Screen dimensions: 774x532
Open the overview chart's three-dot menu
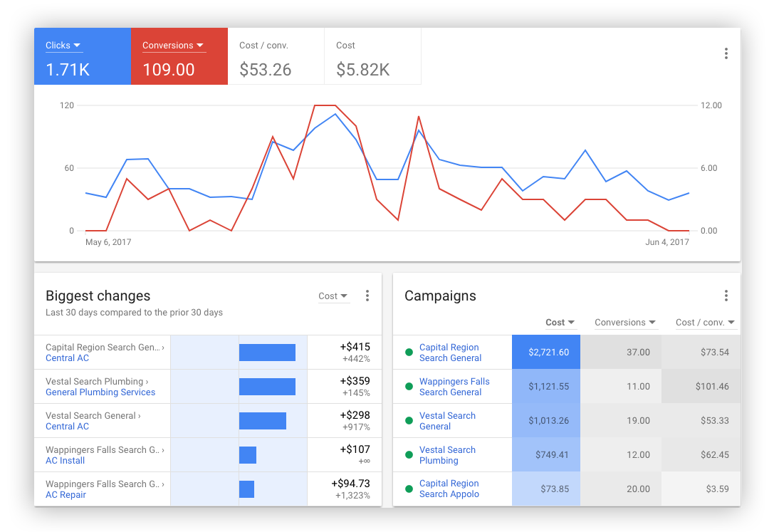point(726,53)
